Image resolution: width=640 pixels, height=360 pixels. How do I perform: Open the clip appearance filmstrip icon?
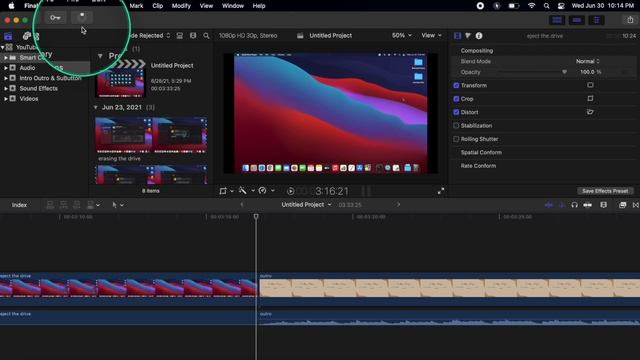(x=603, y=205)
